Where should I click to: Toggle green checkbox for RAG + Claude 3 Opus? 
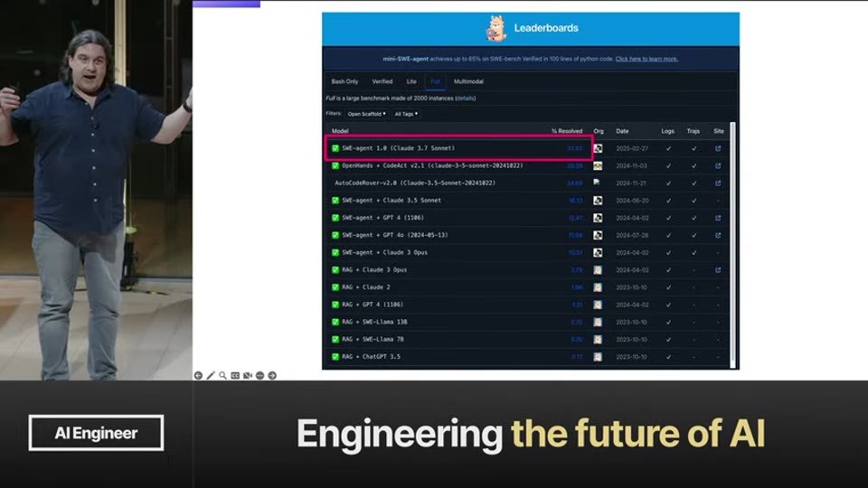point(335,270)
